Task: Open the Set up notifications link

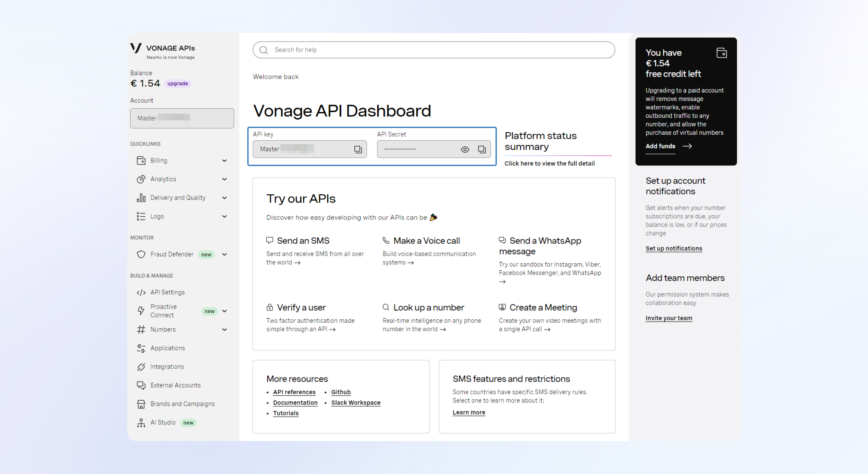Action: point(673,249)
